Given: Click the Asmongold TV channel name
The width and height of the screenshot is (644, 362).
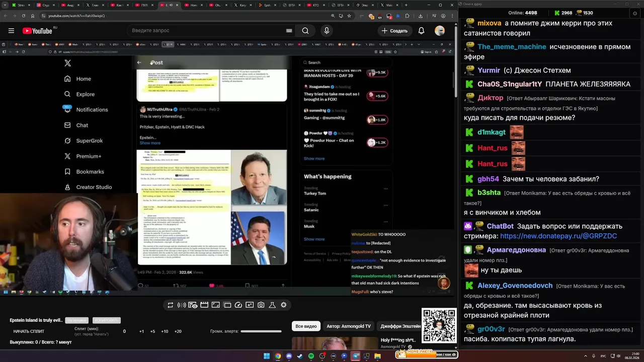Looking at the screenshot, I should click(x=393, y=347).
